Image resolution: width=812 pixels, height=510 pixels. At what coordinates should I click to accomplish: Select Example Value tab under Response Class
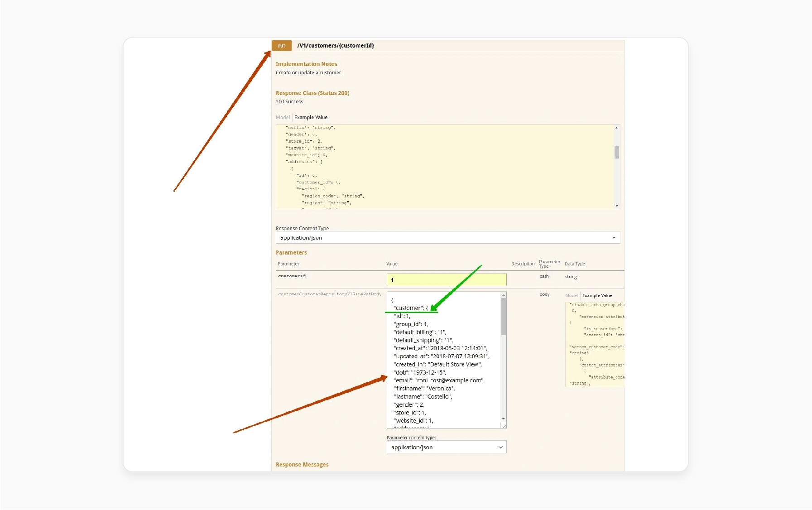point(311,117)
